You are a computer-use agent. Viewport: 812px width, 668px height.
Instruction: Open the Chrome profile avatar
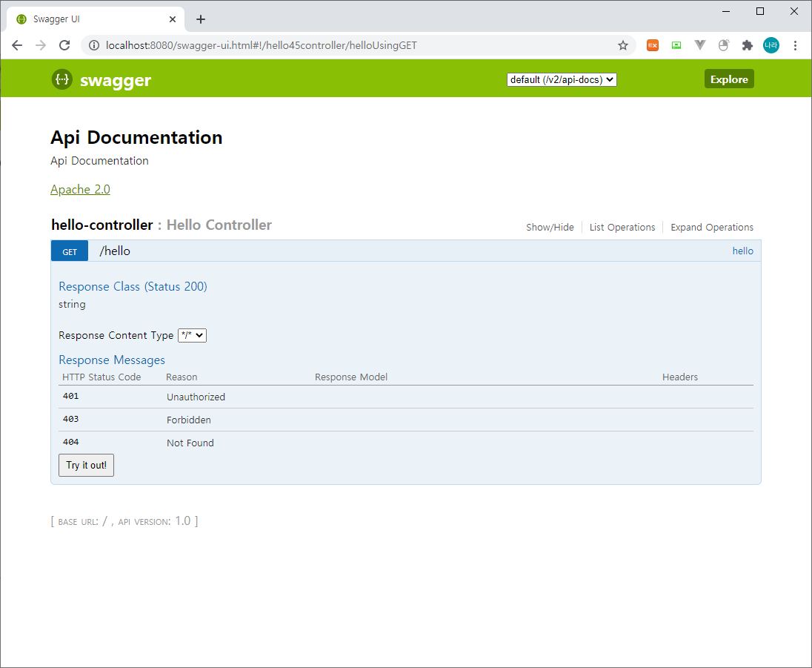pos(771,45)
